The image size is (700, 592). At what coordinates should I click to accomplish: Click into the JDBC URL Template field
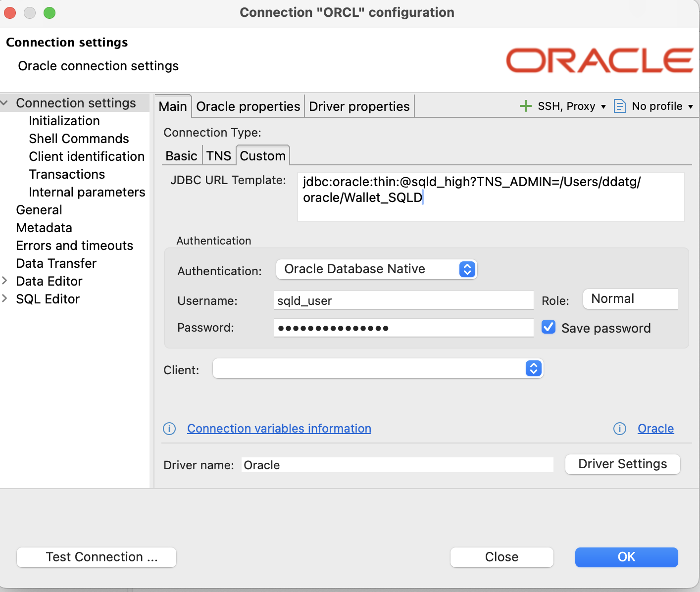(x=491, y=197)
